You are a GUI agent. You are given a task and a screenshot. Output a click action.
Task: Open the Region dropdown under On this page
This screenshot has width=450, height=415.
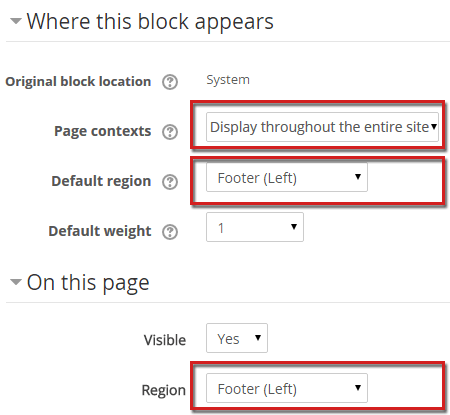pyautogui.click(x=287, y=388)
